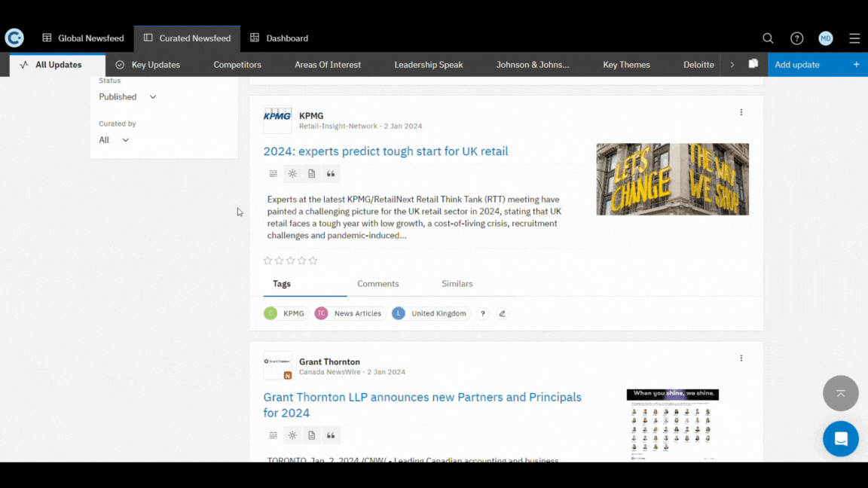Open the Similars tab in KPMG card
This screenshot has width=868, height=488.
point(457,284)
